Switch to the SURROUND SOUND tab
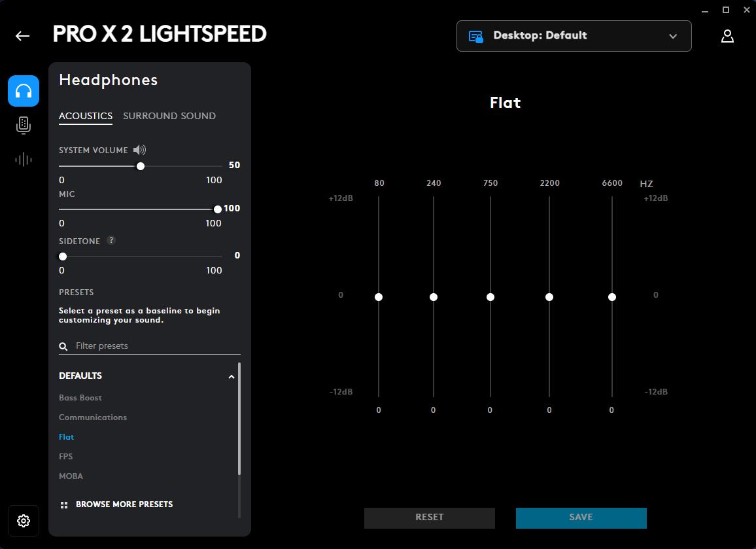 (x=169, y=116)
